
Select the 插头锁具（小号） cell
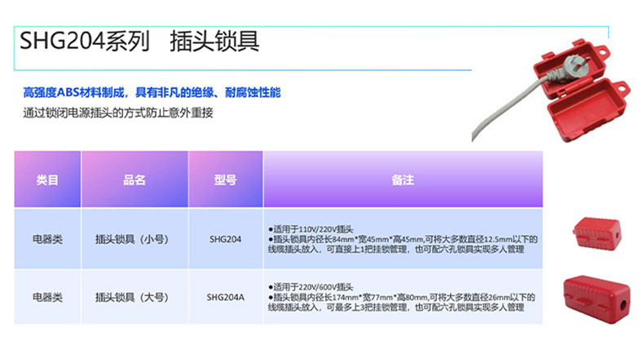click(x=134, y=239)
